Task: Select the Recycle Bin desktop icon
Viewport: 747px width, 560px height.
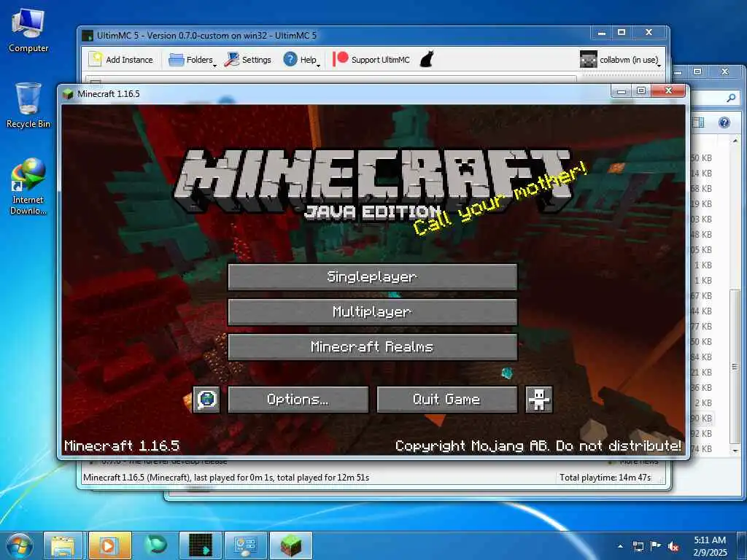Action: [28, 105]
